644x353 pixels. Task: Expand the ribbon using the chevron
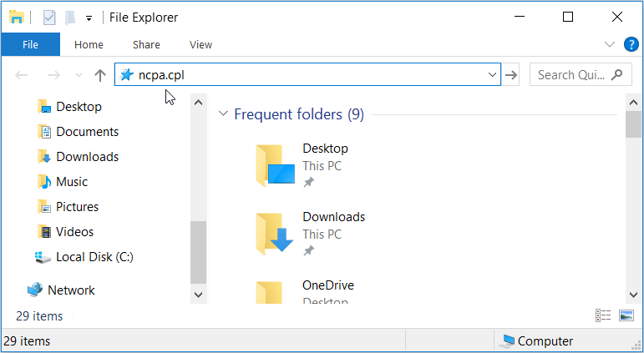[x=609, y=44]
